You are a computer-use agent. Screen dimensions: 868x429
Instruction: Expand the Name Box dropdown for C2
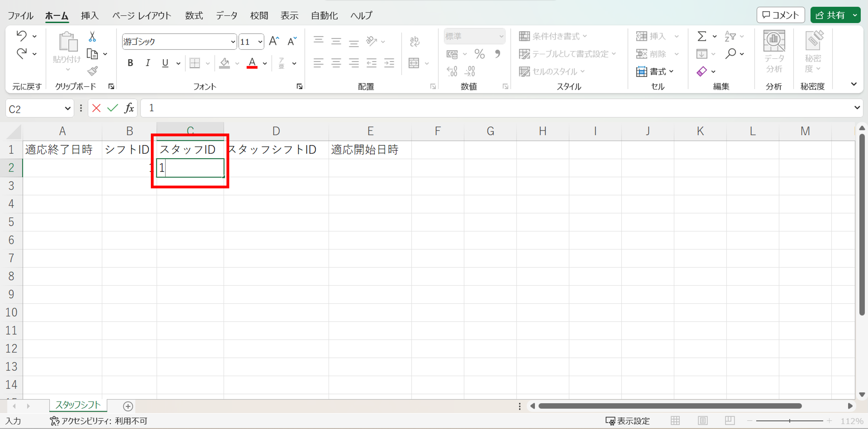pos(67,108)
